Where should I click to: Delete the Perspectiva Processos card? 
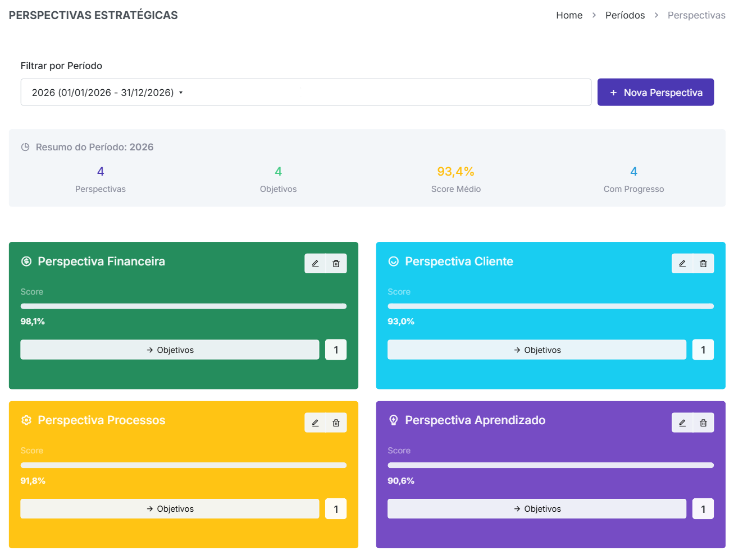click(336, 423)
